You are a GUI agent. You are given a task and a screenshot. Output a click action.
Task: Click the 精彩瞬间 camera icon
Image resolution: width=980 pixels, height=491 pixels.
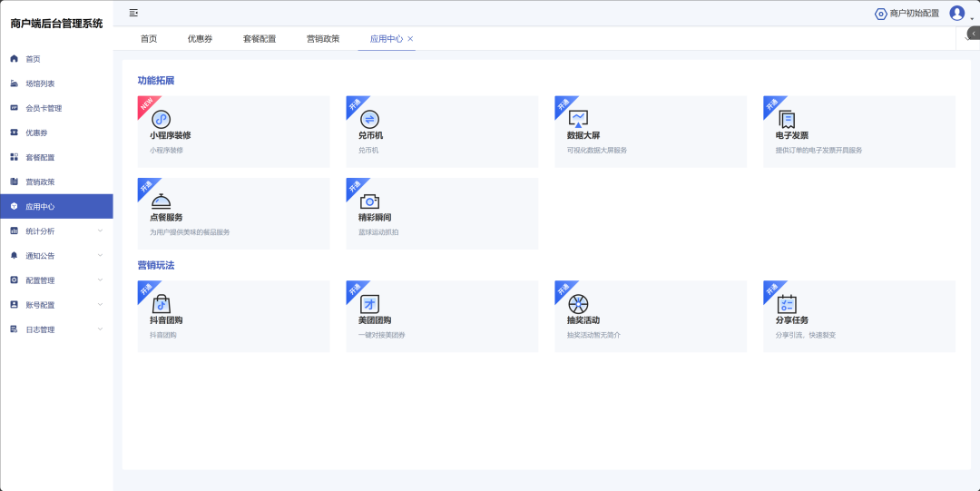[369, 201]
